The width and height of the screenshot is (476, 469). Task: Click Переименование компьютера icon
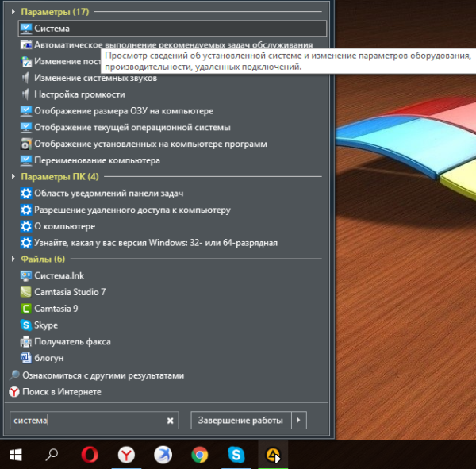[26, 160]
